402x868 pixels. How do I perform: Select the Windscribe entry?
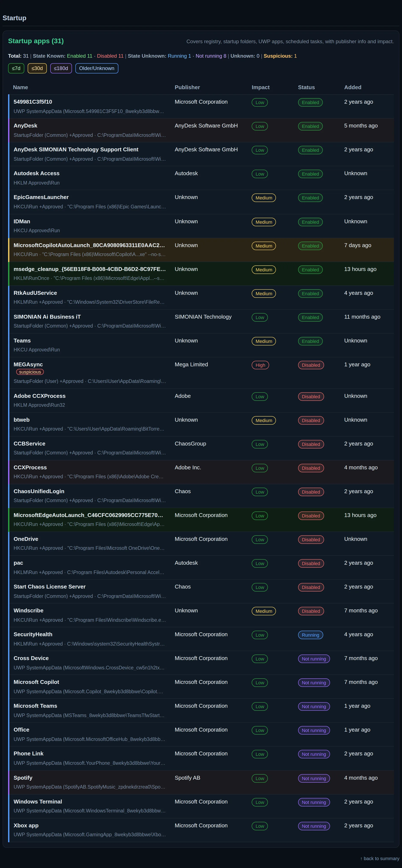tap(28, 611)
